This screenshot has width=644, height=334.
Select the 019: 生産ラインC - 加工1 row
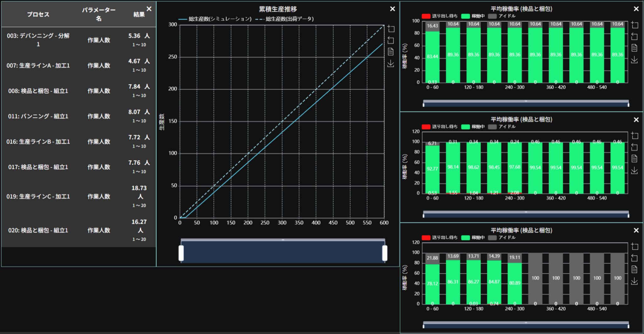pyautogui.click(x=38, y=197)
